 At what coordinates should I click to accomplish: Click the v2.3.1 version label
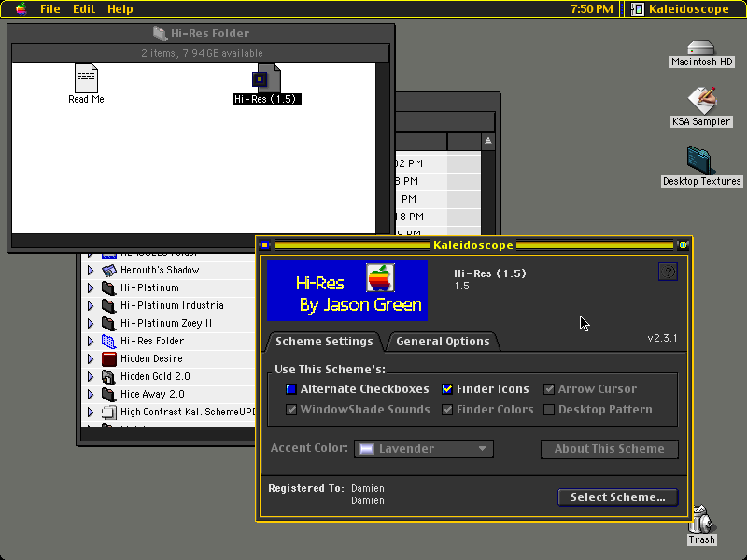click(662, 338)
